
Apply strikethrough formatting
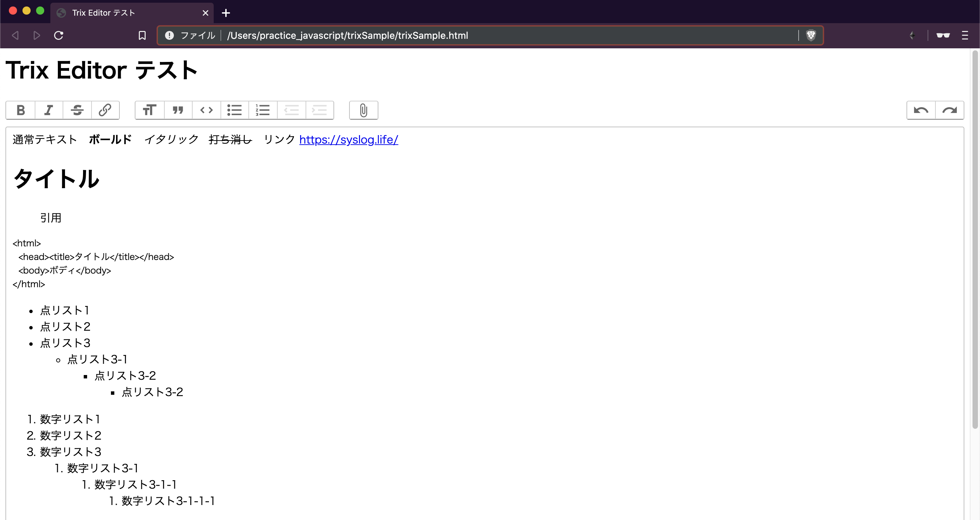point(77,110)
